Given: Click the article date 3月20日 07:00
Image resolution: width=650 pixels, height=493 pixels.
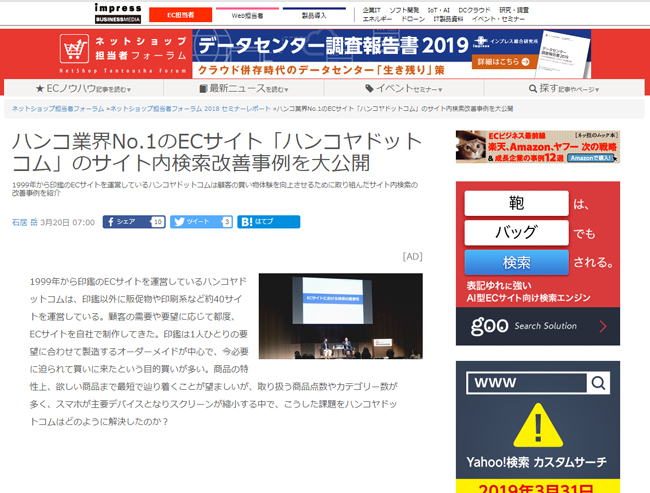Looking at the screenshot, I should coord(68,222).
